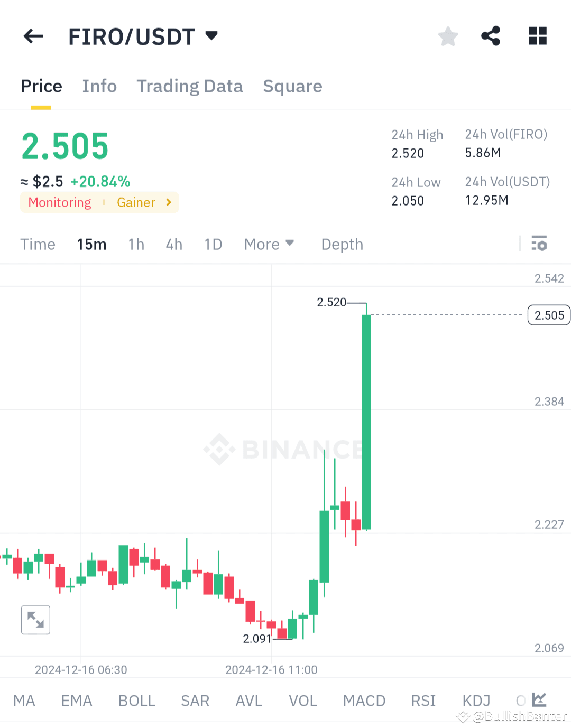Enable the RSI indicator
This screenshot has width=571, height=728.
pyautogui.click(x=423, y=700)
